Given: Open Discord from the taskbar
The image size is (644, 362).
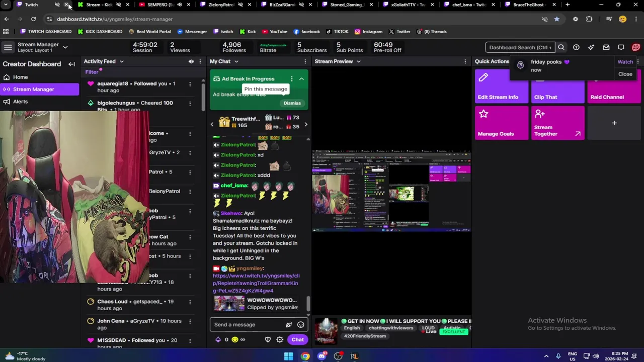Looking at the screenshot, I should (x=321, y=356).
